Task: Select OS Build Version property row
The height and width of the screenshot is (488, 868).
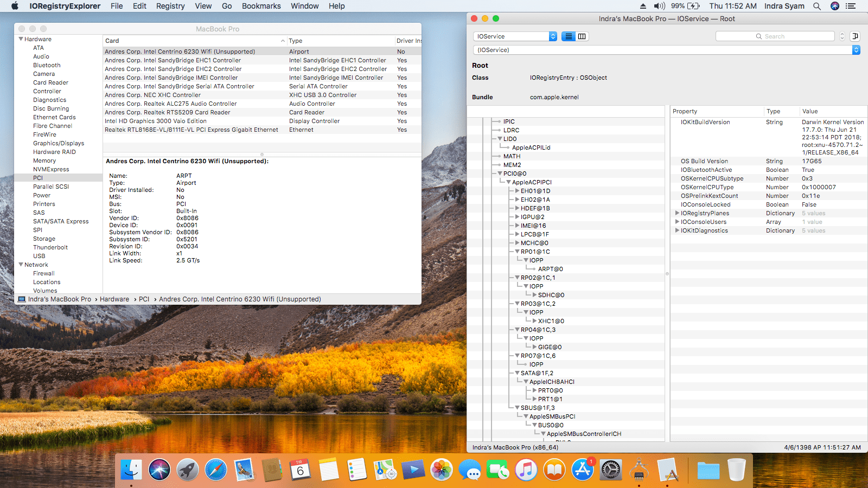Action: (x=768, y=161)
